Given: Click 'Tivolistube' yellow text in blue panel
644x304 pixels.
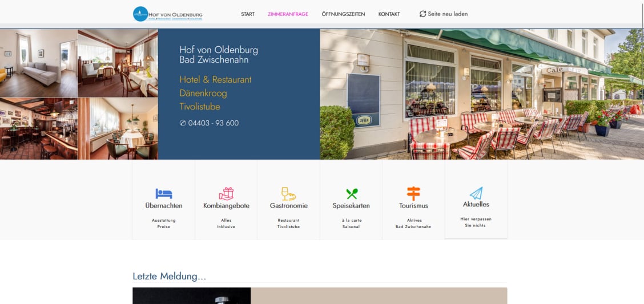Looking at the screenshot, I should pyautogui.click(x=200, y=107).
